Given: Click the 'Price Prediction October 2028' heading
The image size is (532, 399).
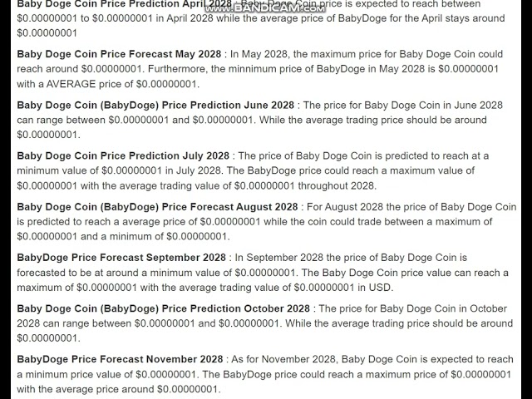Looking at the screenshot, I should (163, 309).
